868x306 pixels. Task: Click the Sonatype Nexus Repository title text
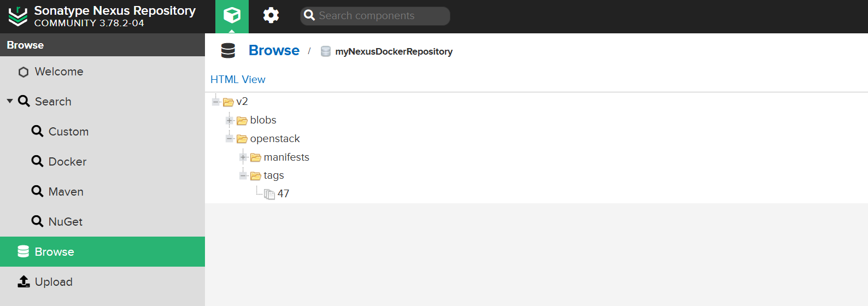[x=115, y=10]
